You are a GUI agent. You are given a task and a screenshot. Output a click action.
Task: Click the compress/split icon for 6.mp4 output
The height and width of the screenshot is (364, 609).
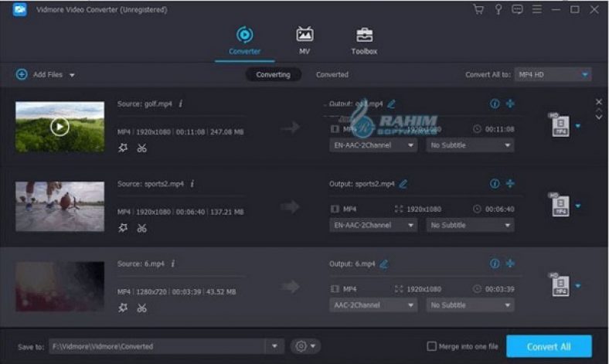(510, 264)
